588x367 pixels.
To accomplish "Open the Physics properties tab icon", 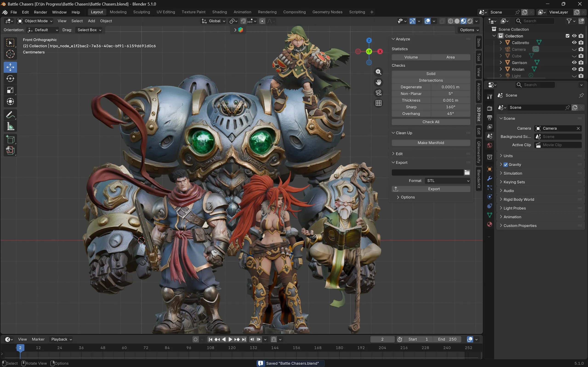I will [490, 197].
